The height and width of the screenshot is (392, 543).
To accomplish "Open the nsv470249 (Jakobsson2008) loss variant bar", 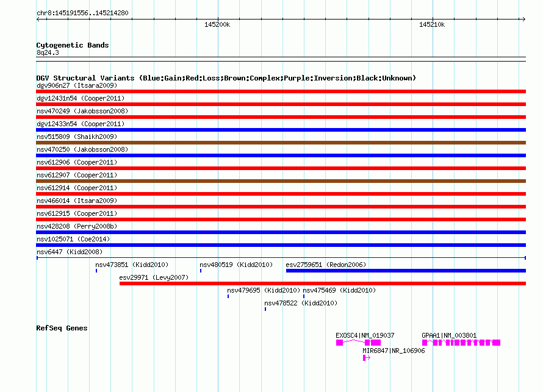I will [x=281, y=117].
